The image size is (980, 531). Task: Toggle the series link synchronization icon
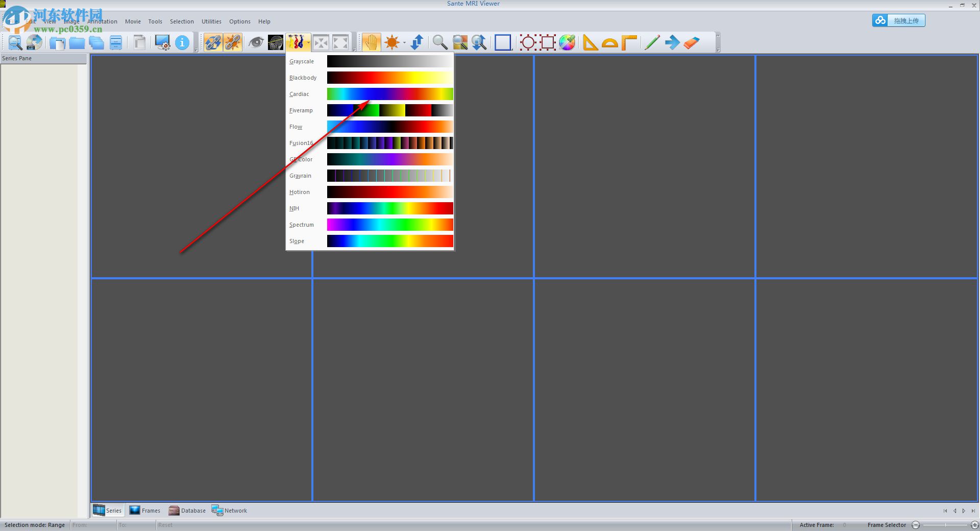pos(213,42)
